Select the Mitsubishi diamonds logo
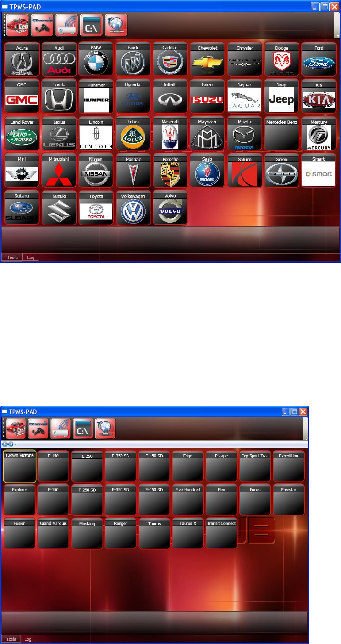The height and width of the screenshot is (644, 341). tap(59, 171)
